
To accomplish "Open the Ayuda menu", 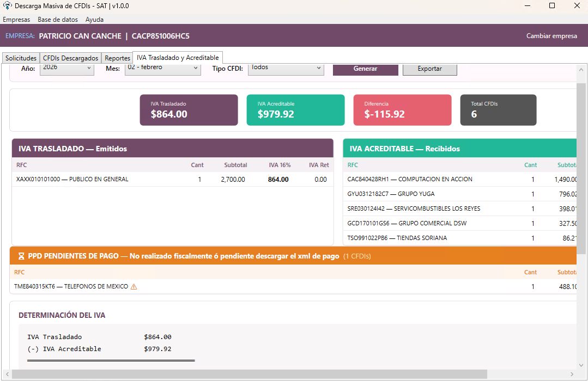I will pyautogui.click(x=94, y=20).
